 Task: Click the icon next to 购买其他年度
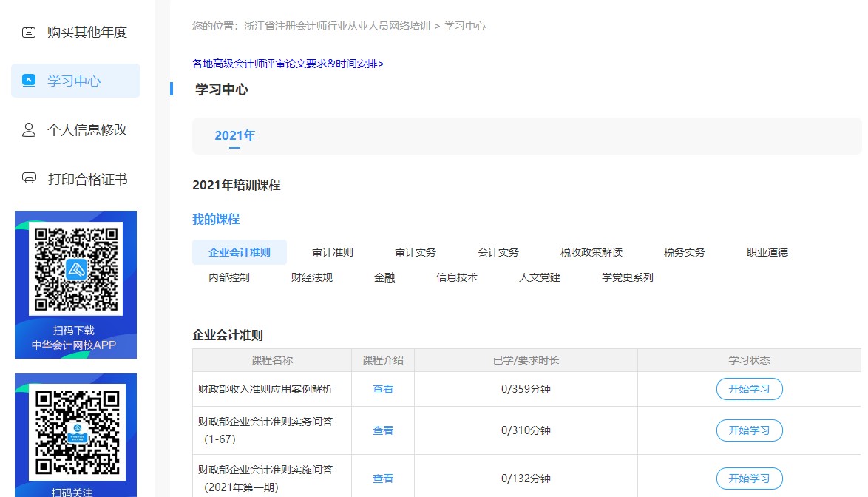tap(28, 33)
